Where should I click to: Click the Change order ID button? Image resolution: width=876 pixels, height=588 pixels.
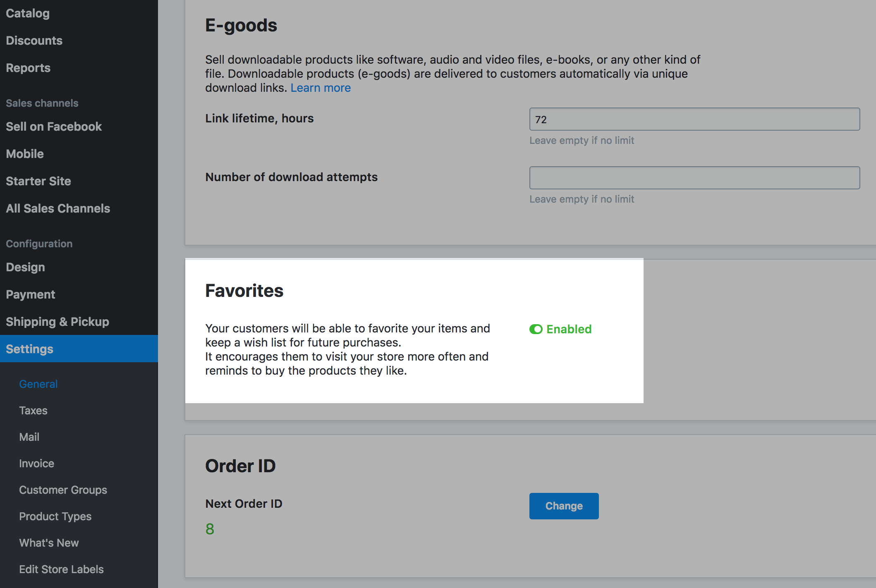point(564,506)
